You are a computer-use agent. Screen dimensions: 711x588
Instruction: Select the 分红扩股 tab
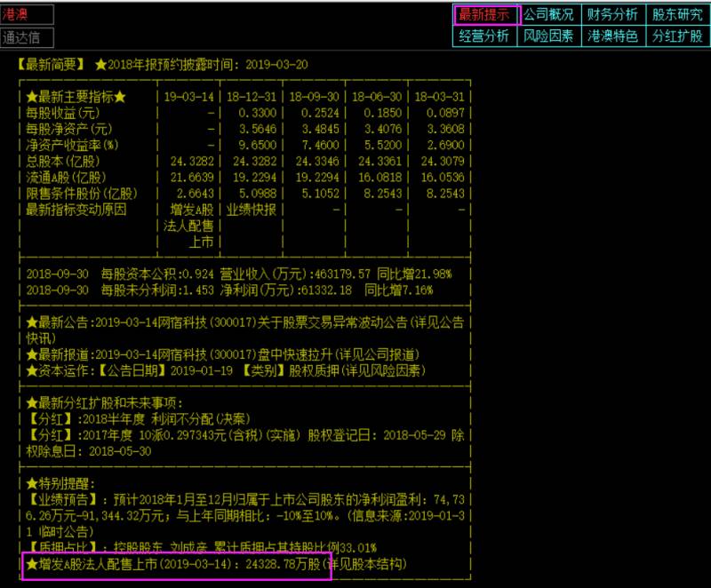pyautogui.click(x=677, y=36)
